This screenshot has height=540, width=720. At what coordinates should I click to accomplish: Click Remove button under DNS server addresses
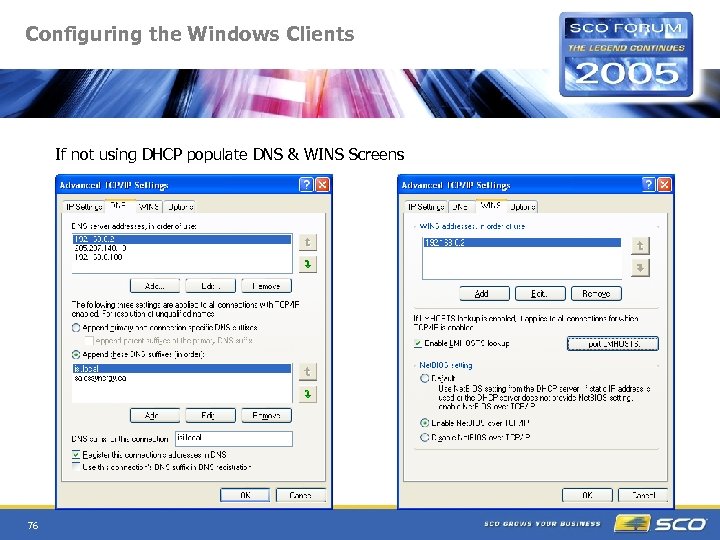pyautogui.click(x=266, y=286)
